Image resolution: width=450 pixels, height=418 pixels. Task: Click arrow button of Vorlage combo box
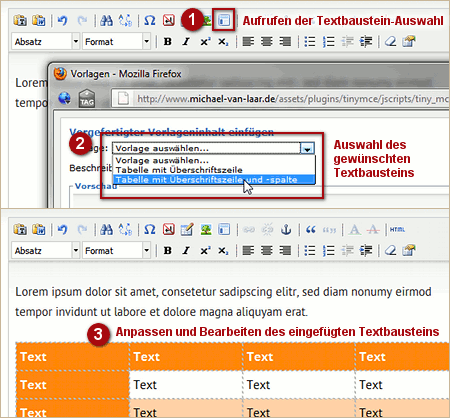(x=307, y=148)
